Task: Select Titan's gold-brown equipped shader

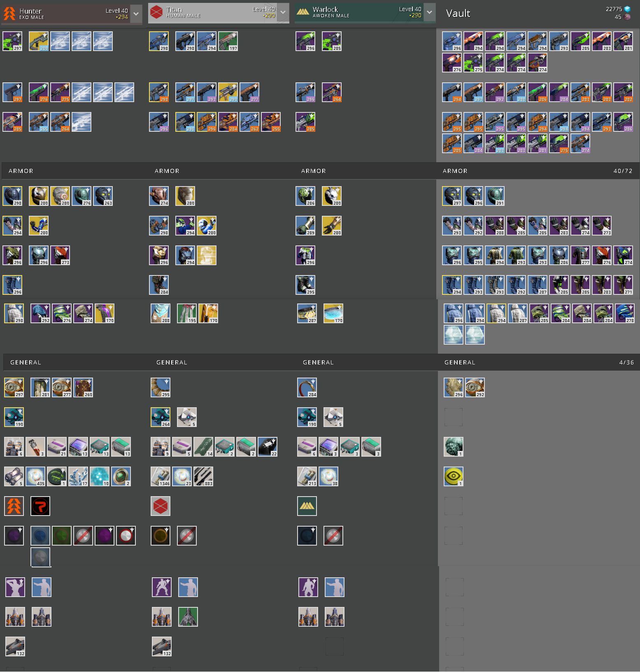Action: pos(161,536)
